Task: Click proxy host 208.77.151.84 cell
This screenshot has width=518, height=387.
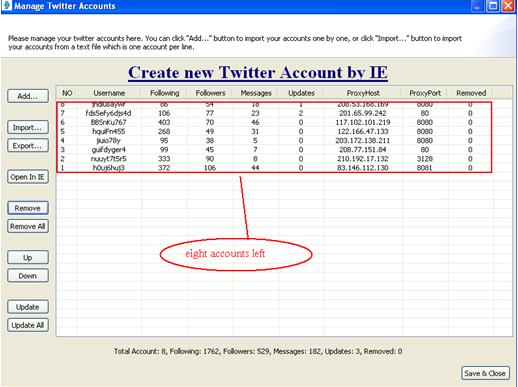Action: [363, 150]
